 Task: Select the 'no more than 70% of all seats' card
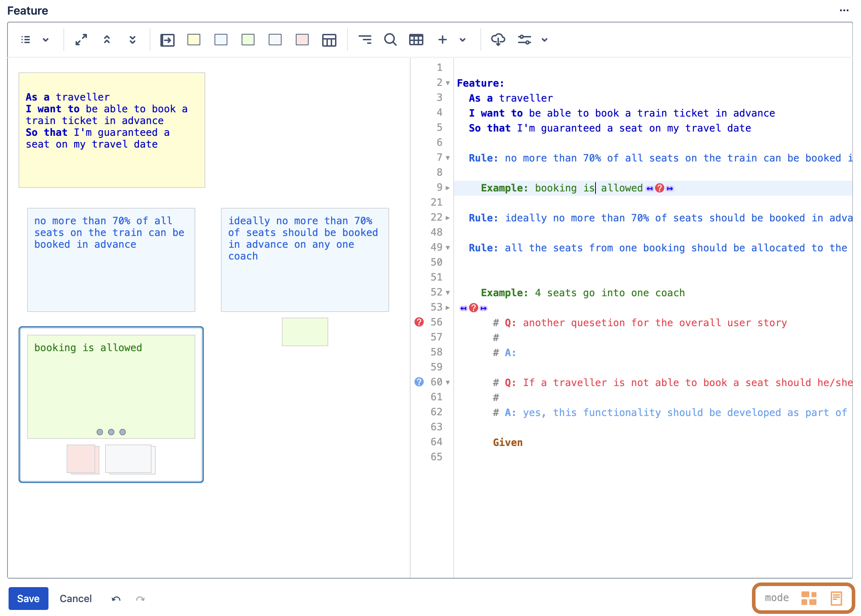point(111,260)
